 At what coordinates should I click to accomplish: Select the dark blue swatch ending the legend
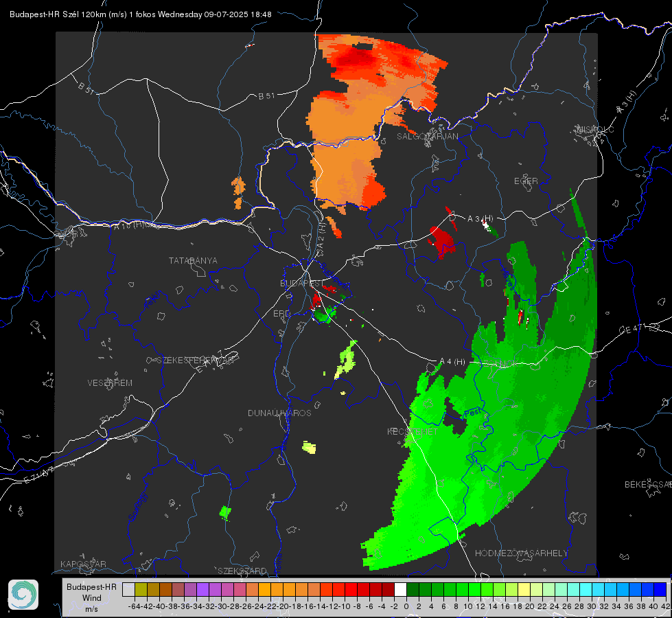point(660,589)
